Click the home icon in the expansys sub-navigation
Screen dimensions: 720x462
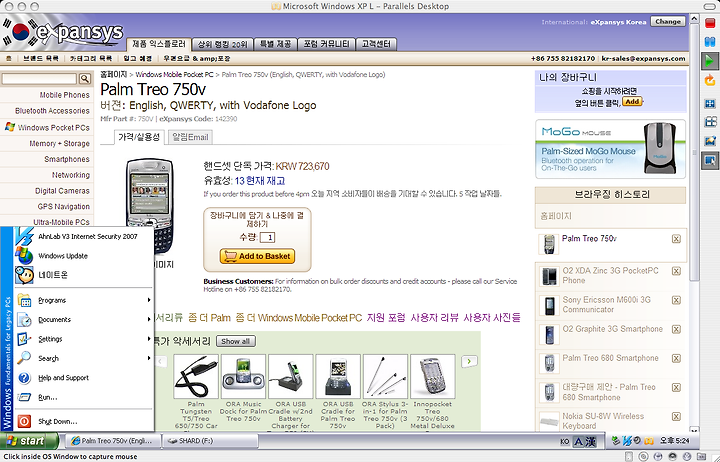point(9,58)
